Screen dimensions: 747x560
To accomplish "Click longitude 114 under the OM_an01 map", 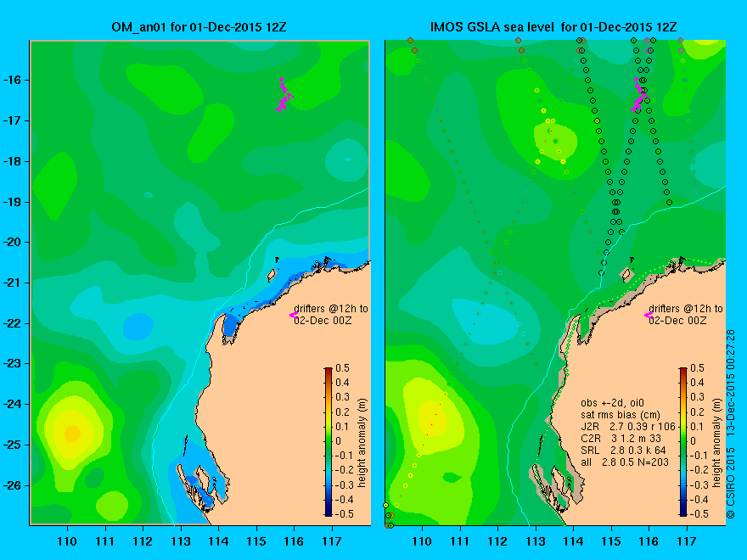I will (x=218, y=541).
